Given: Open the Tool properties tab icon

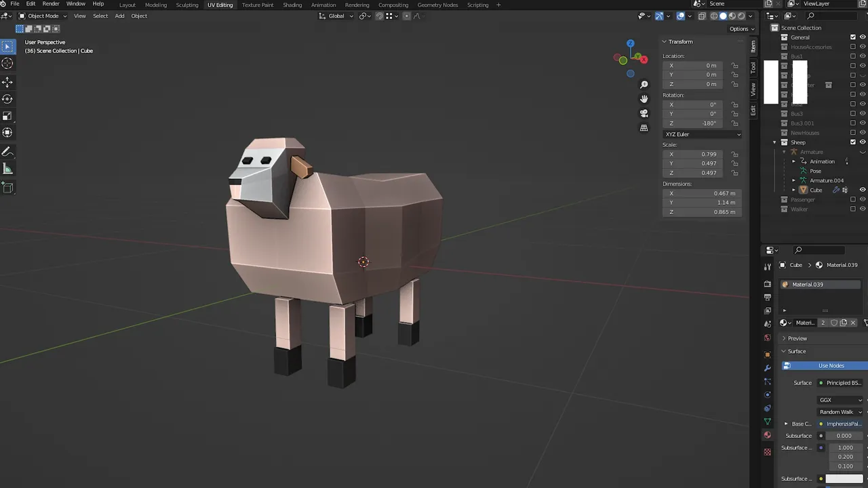Looking at the screenshot, I should tap(768, 267).
